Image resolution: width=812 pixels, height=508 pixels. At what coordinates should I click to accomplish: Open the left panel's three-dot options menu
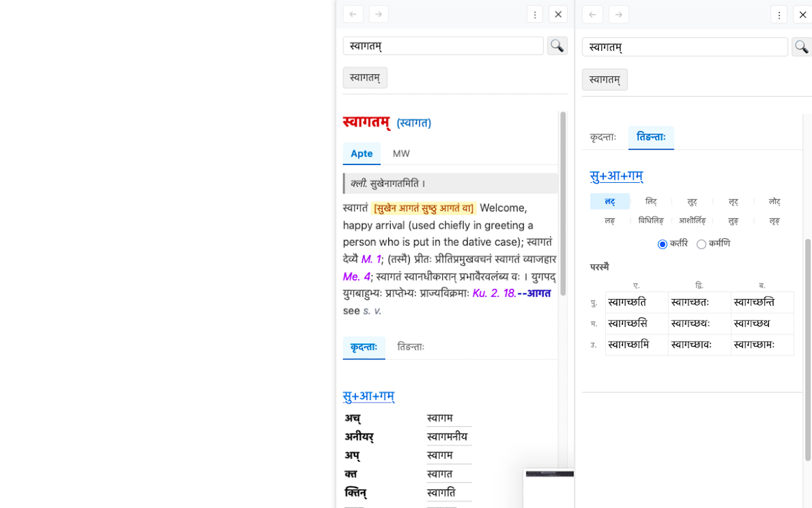coord(535,14)
